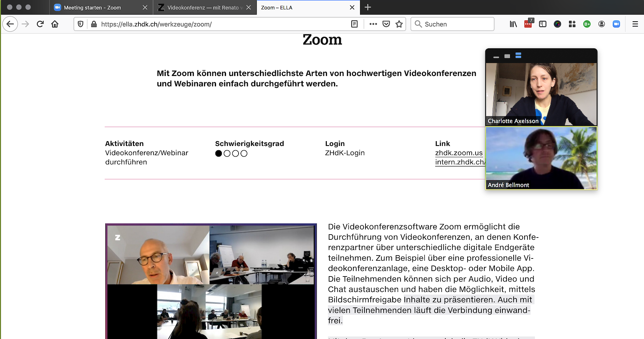Open the Firefox account icon
644x339 pixels.
point(601,24)
